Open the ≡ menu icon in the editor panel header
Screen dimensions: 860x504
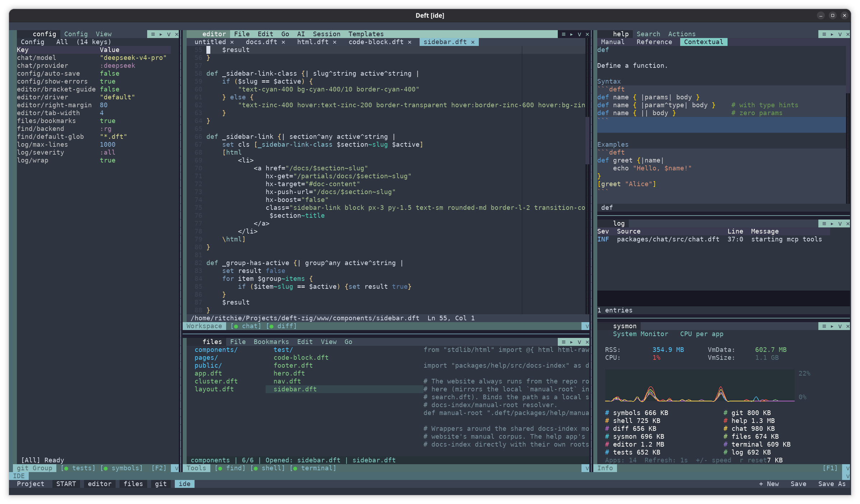point(564,34)
